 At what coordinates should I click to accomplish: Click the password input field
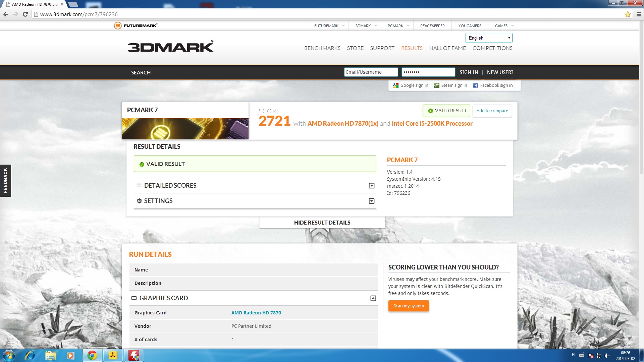[x=428, y=72]
